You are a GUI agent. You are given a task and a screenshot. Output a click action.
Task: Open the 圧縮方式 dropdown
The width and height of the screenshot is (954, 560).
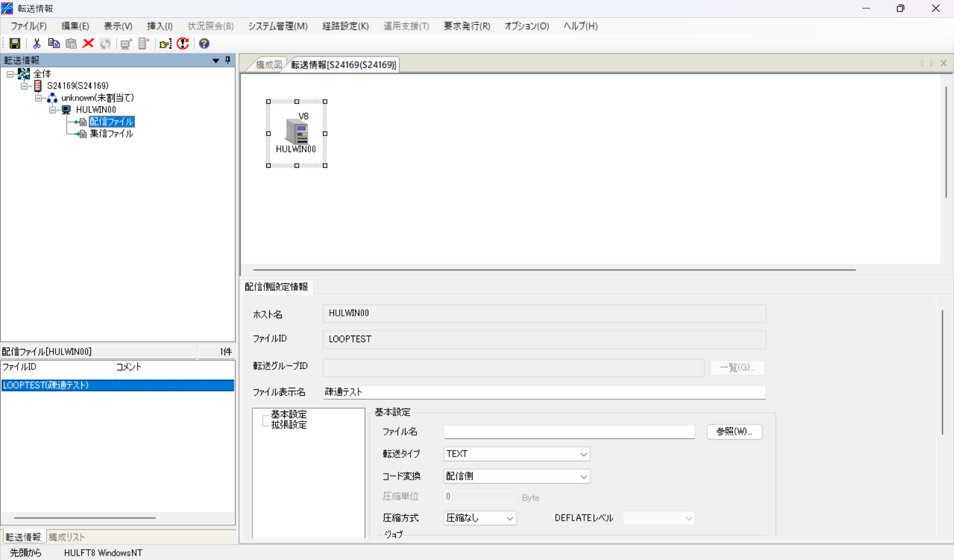pos(510,518)
